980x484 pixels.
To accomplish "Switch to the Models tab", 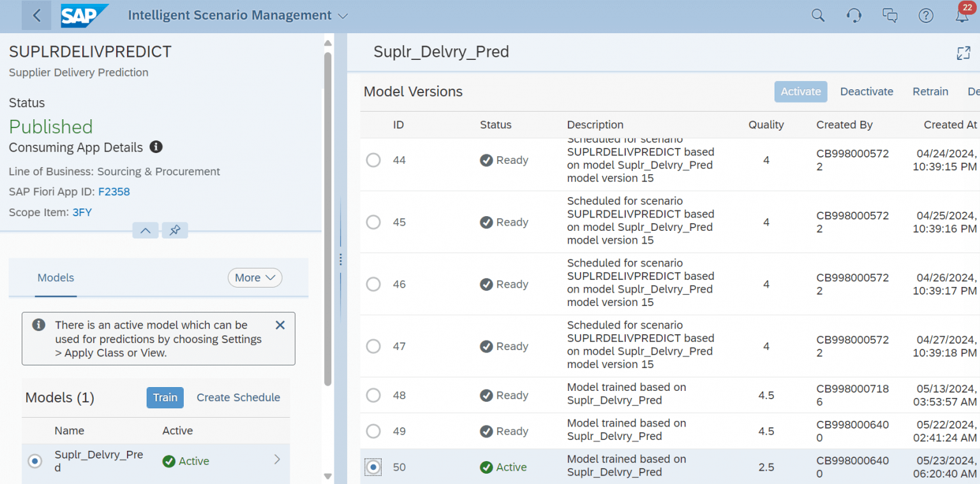I will coord(56,277).
